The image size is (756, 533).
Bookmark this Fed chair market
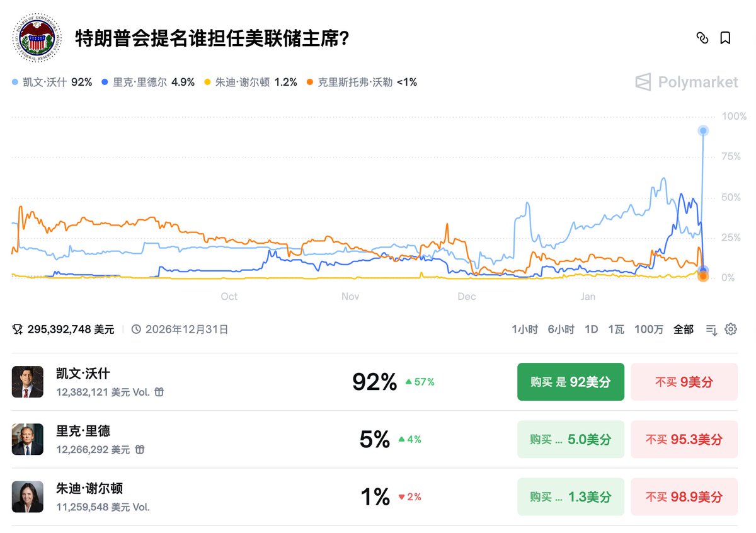pyautogui.click(x=725, y=38)
